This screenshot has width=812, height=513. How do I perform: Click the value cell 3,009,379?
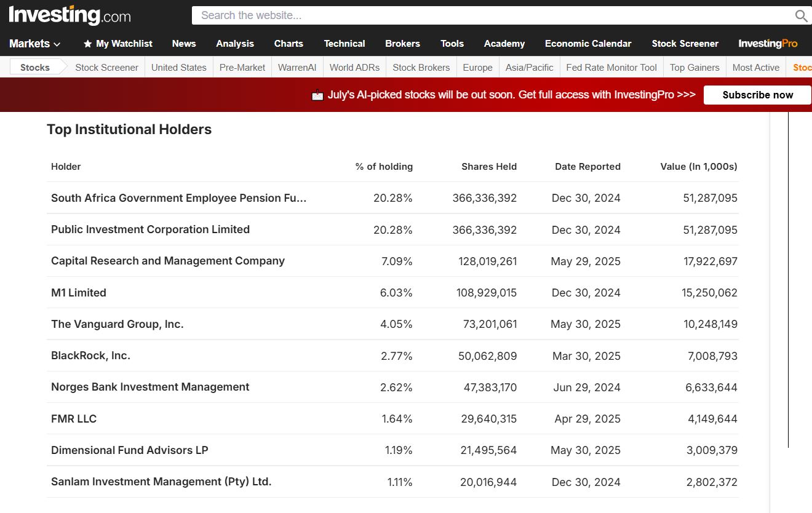click(712, 450)
